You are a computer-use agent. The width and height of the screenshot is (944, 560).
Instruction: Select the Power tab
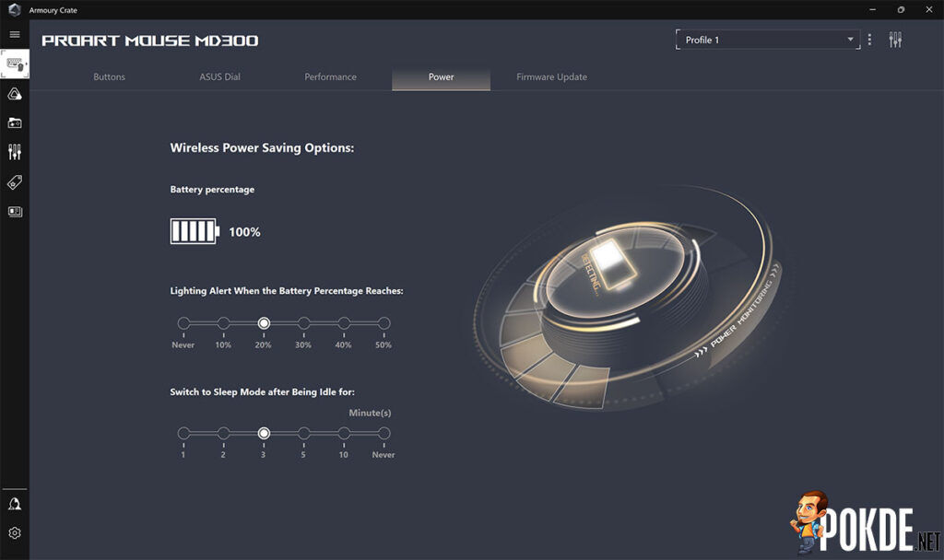click(442, 78)
